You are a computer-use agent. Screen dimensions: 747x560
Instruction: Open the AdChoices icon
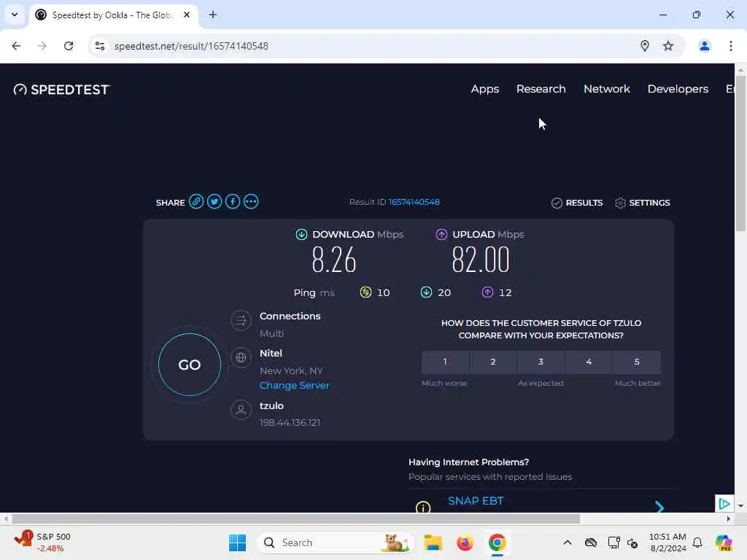(724, 503)
